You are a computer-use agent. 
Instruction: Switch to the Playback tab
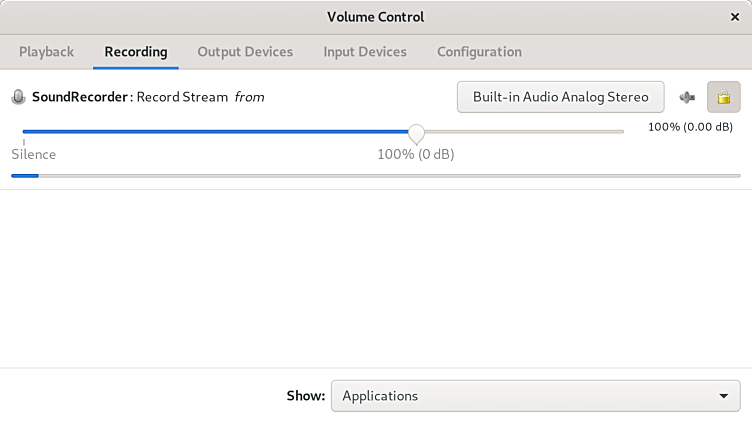[46, 52]
